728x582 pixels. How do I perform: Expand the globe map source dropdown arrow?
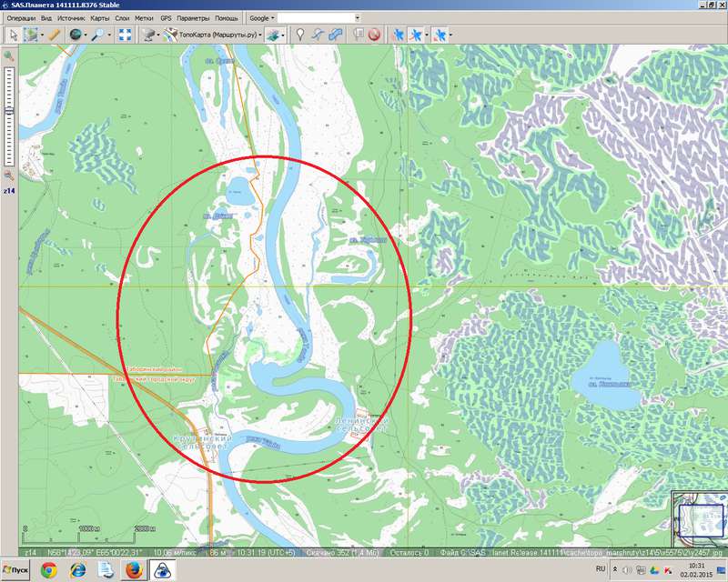point(87,35)
